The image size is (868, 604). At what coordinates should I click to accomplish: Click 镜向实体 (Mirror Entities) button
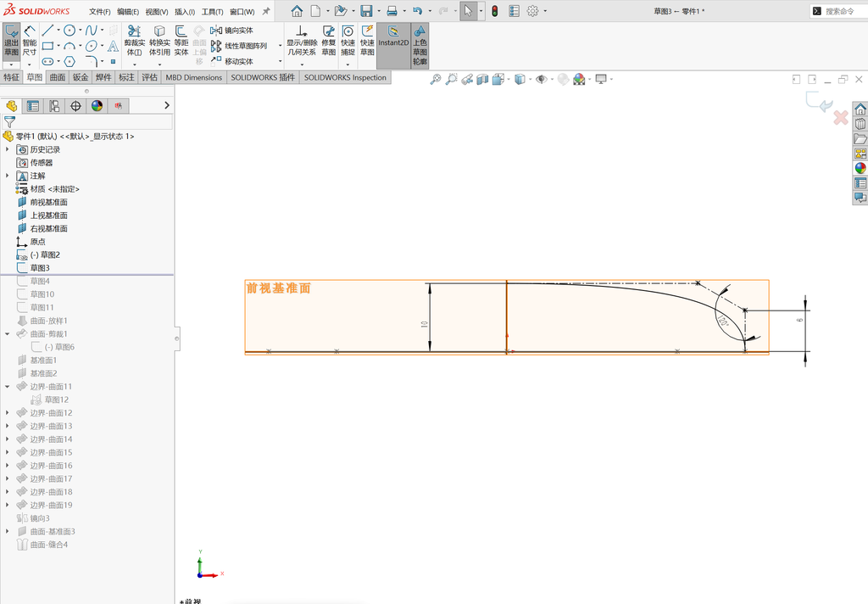[x=232, y=31]
